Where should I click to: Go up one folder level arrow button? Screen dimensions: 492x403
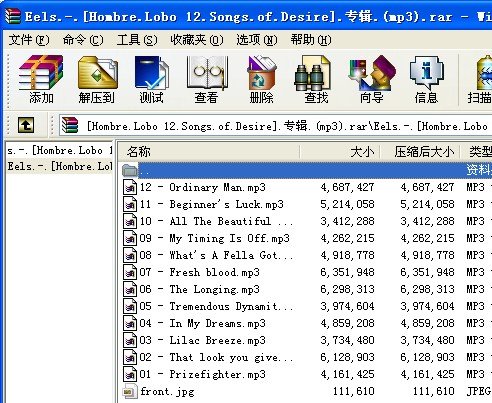[x=26, y=125]
